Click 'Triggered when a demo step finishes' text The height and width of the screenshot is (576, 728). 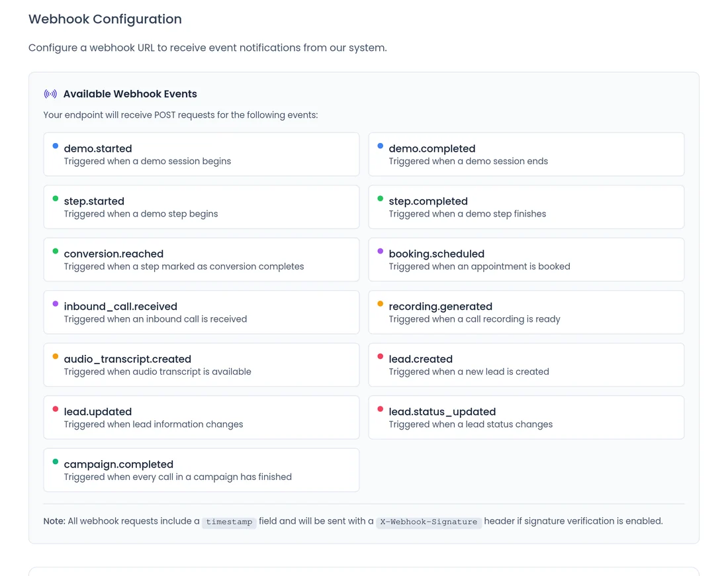(x=467, y=214)
